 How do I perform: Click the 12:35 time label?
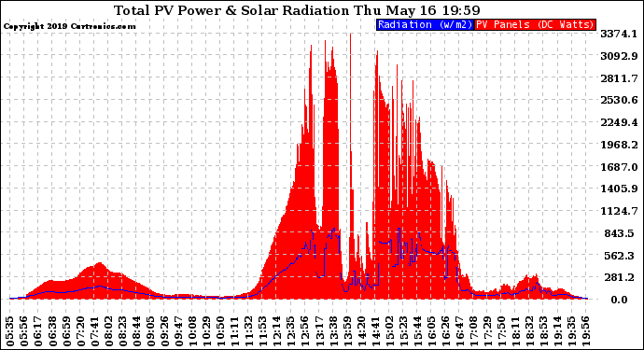(x=291, y=331)
